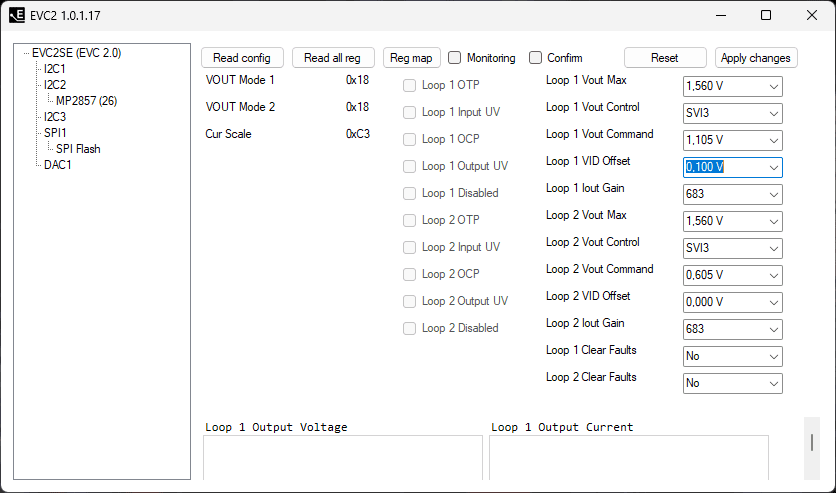
Task: Click the Loop 1 Output Current graph area
Action: 629,457
